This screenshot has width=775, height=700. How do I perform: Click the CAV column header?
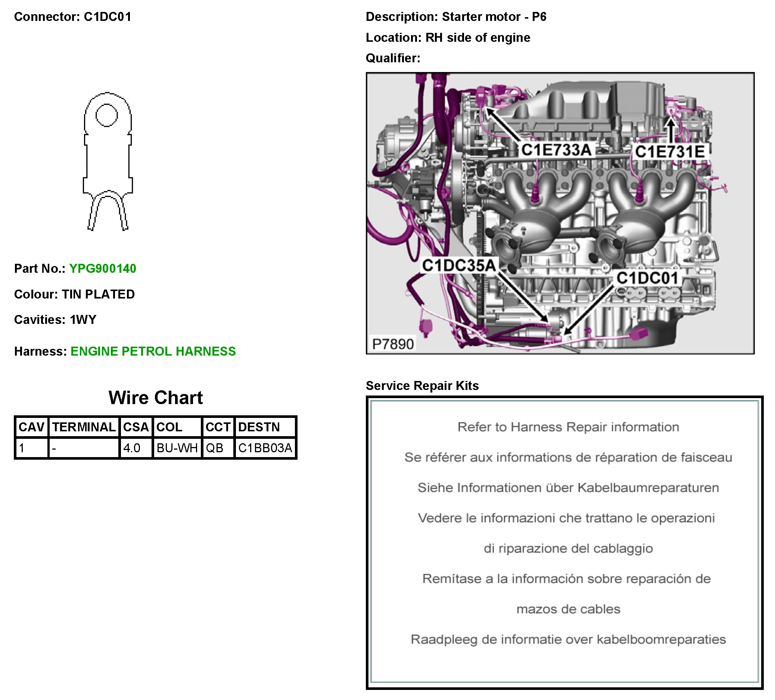point(31,427)
